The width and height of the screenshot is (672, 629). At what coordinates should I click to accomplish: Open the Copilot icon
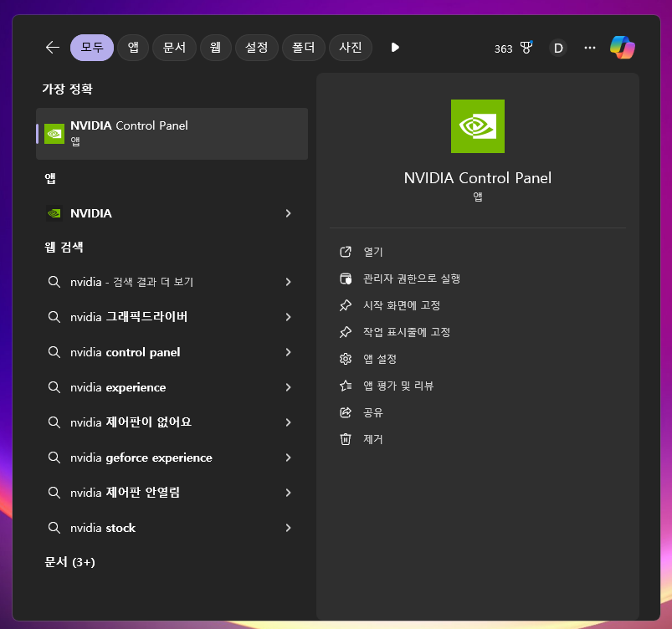(623, 48)
